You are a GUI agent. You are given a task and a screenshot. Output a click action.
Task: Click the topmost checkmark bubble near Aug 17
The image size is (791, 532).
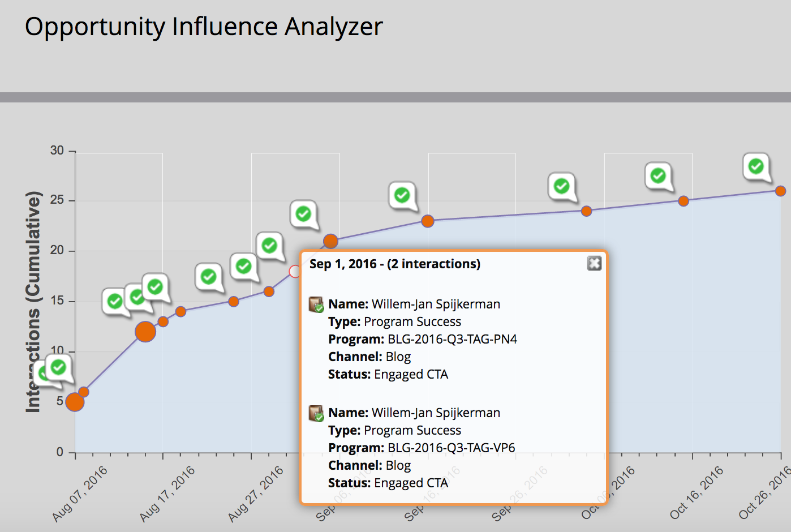[155, 287]
